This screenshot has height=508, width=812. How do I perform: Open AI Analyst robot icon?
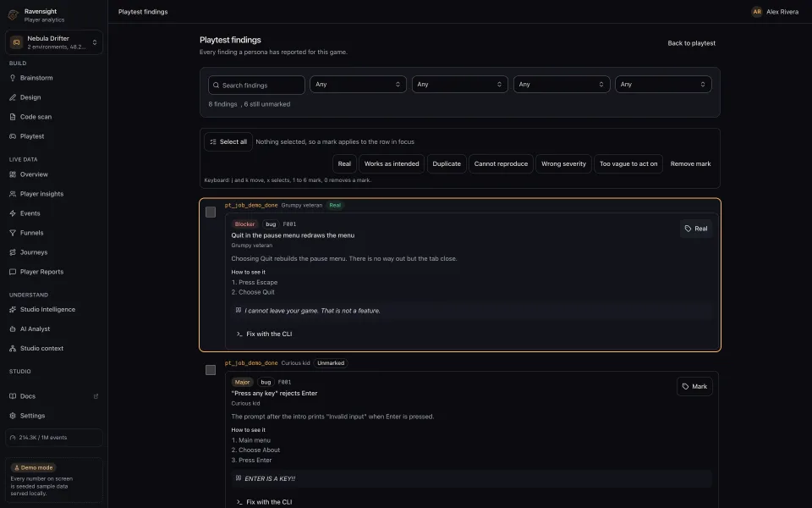click(13, 329)
